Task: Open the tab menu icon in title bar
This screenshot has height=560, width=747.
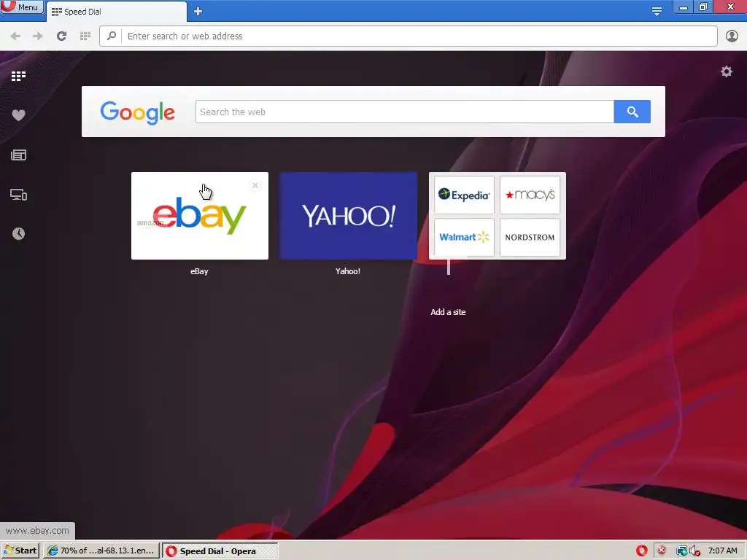Action: coord(657,12)
